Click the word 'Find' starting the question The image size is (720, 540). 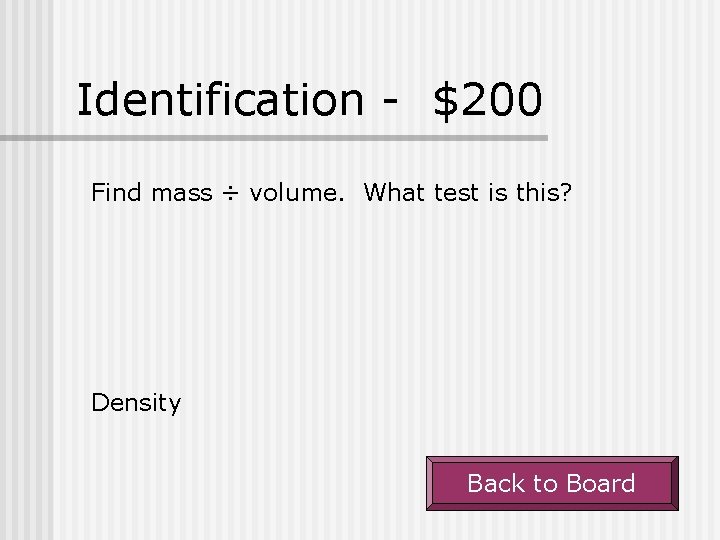(117, 192)
